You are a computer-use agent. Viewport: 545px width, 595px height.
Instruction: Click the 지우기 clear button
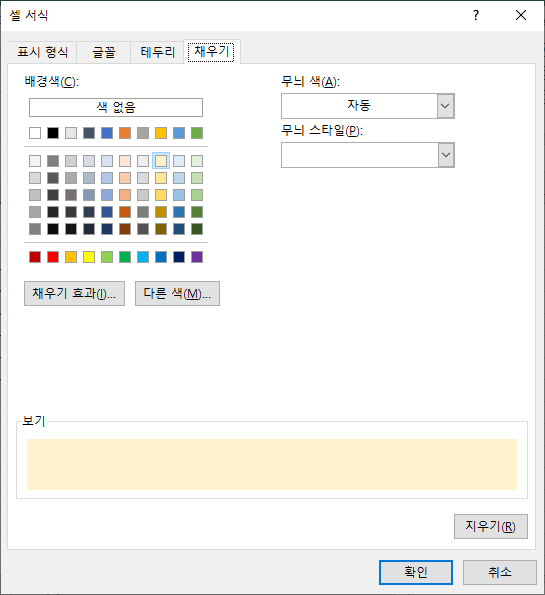coord(491,526)
